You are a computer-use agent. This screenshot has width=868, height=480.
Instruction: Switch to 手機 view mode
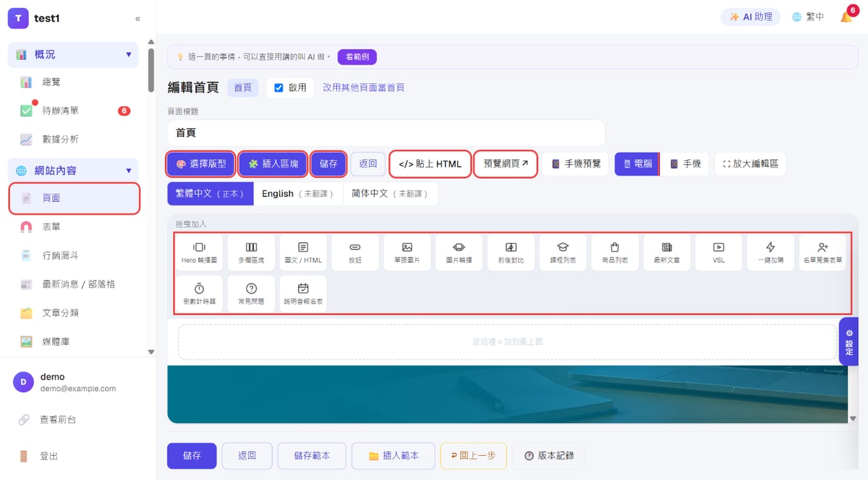pos(685,164)
